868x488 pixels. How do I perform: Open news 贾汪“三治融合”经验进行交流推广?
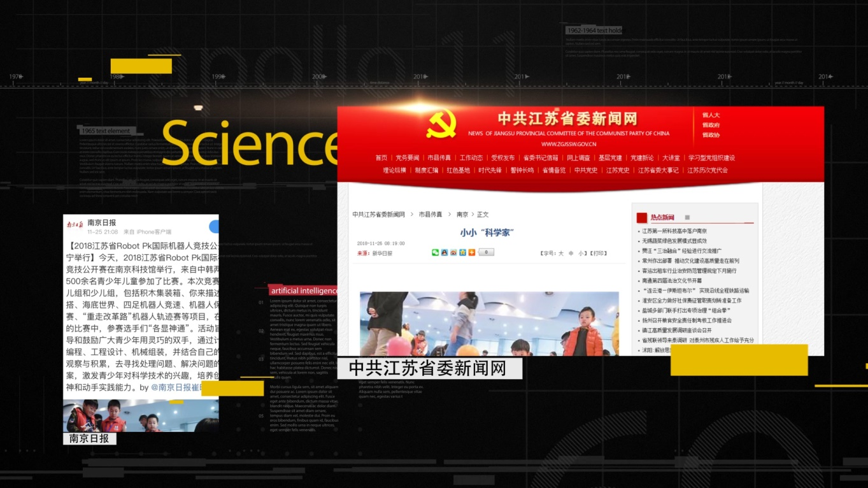tap(682, 251)
